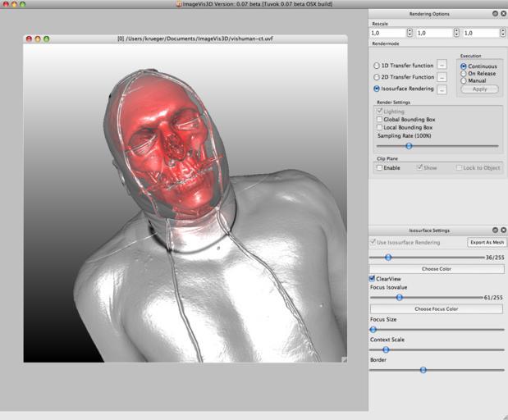This screenshot has height=420, width=508.
Task: Click the Sampling Rate slider handle
Action: point(409,146)
